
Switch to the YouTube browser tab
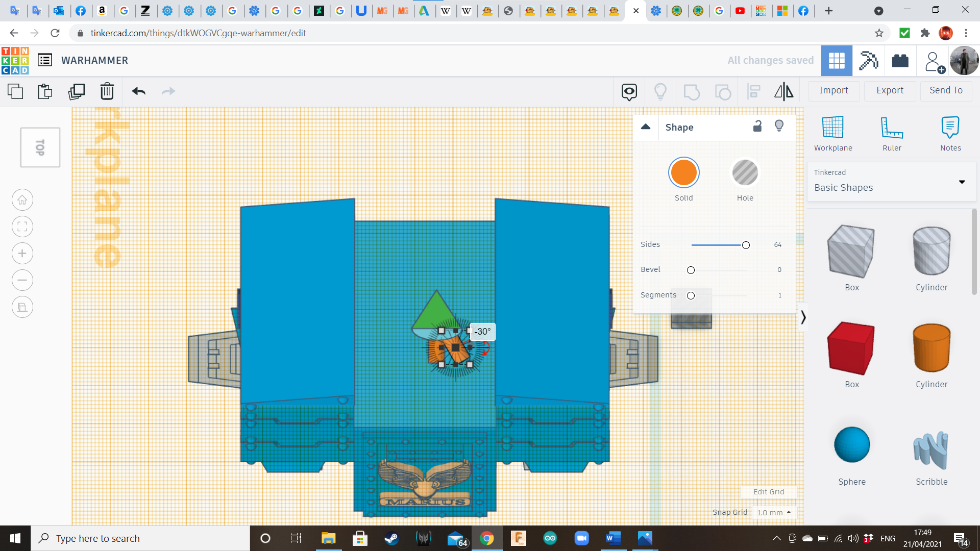(740, 11)
